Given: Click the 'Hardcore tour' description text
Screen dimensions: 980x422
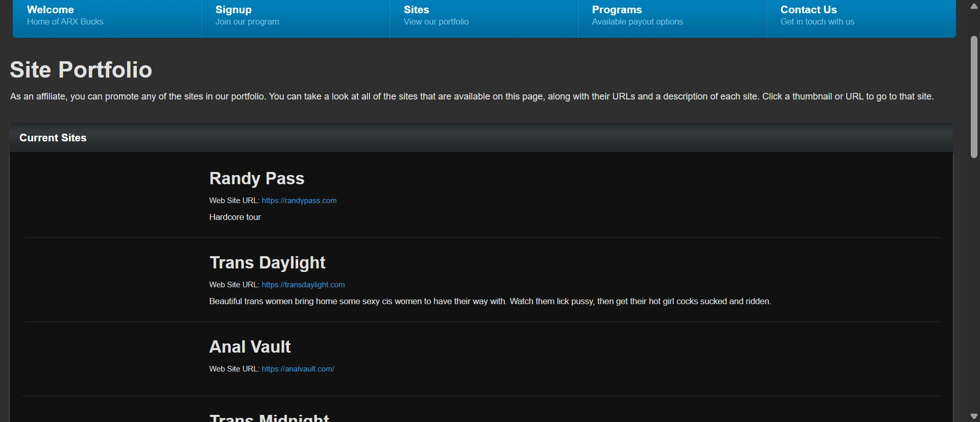Looking at the screenshot, I should click(235, 217).
